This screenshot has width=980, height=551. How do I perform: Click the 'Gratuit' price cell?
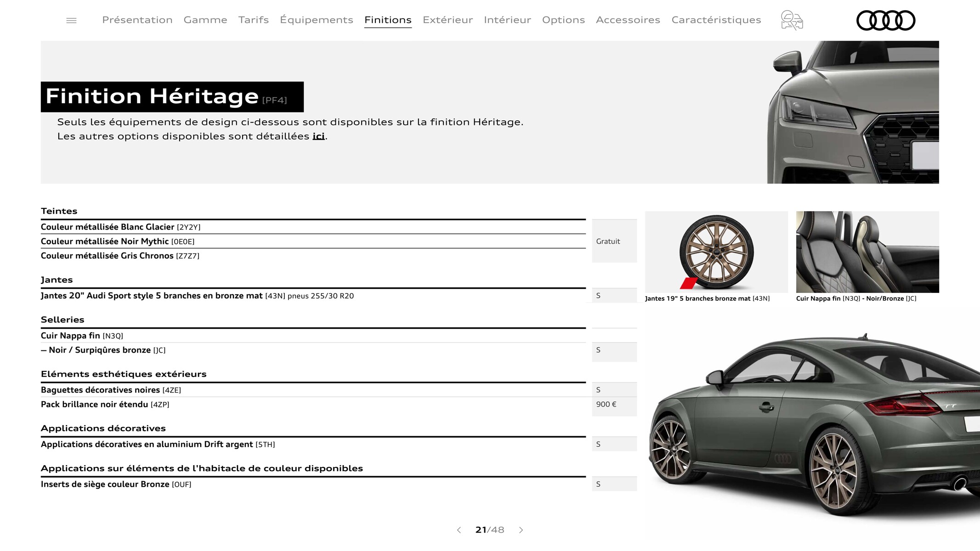(614, 241)
